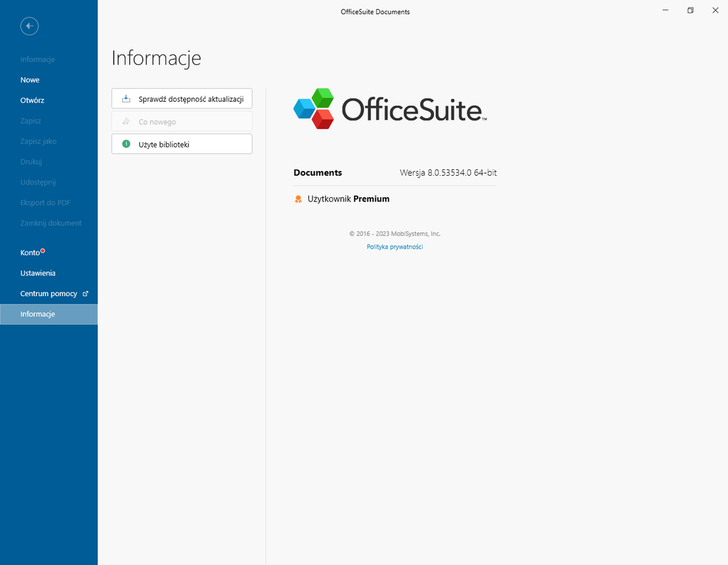The width and height of the screenshot is (728, 565).
Task: Go to Ustawienia in sidebar
Action: pyautogui.click(x=49, y=273)
